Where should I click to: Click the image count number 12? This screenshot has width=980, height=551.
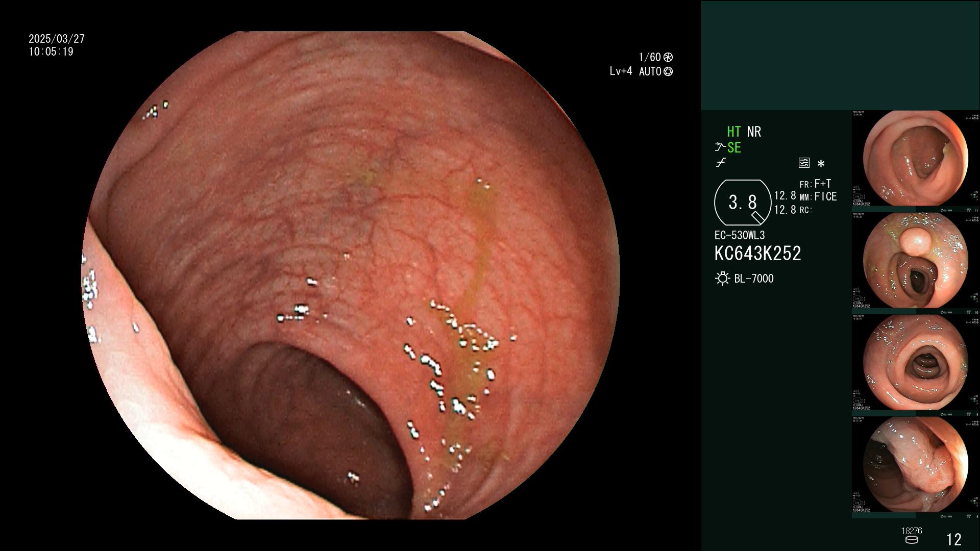(x=954, y=539)
